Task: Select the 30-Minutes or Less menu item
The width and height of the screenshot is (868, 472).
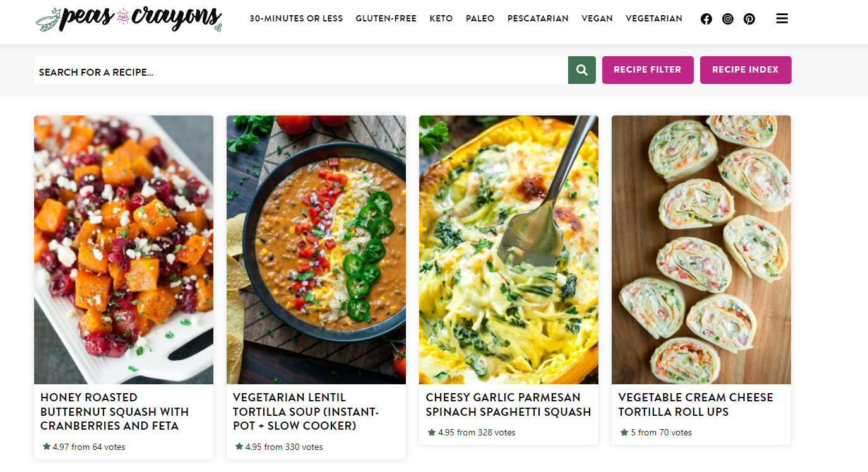Action: coord(296,19)
